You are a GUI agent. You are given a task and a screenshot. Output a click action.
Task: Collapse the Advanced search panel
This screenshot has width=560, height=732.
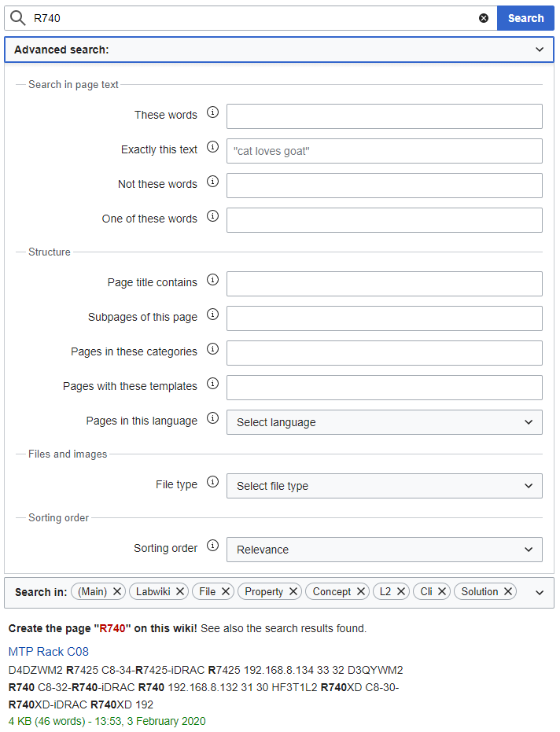pos(540,50)
